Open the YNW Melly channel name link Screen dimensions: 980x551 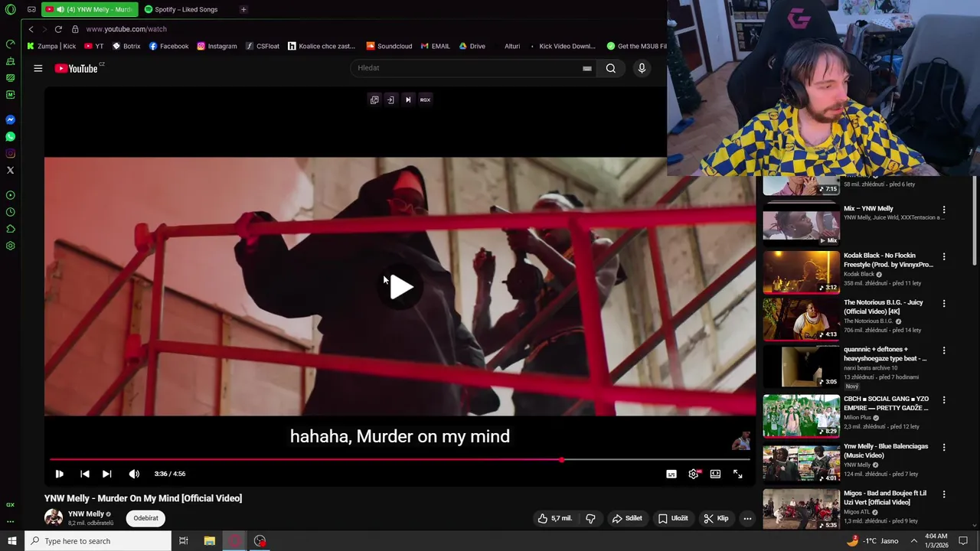click(86, 514)
